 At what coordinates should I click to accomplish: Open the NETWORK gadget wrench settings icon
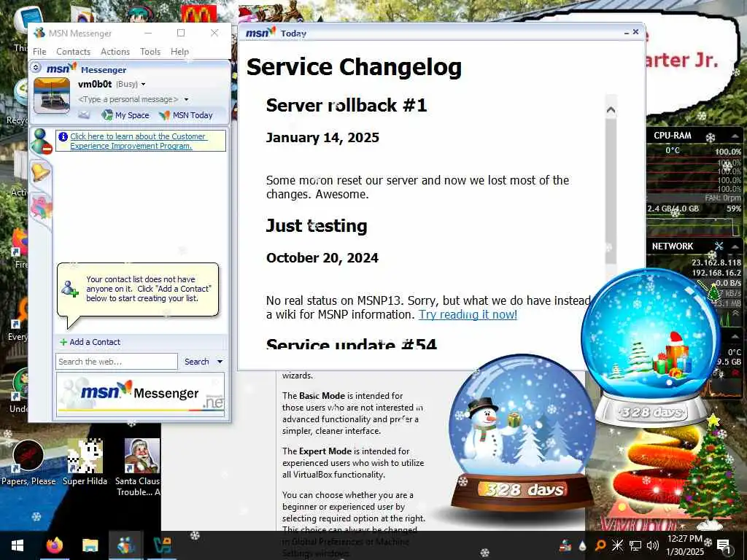[719, 246]
